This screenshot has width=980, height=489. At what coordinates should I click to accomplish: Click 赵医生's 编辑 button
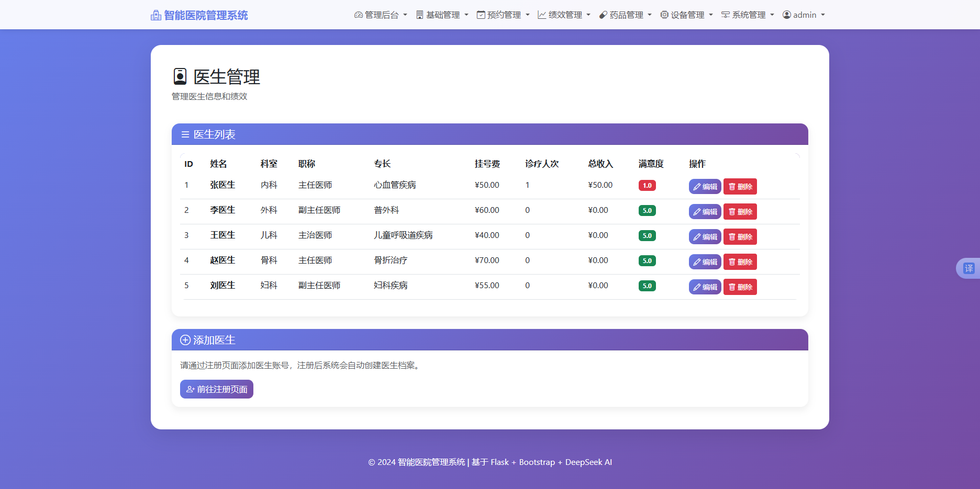705,261
